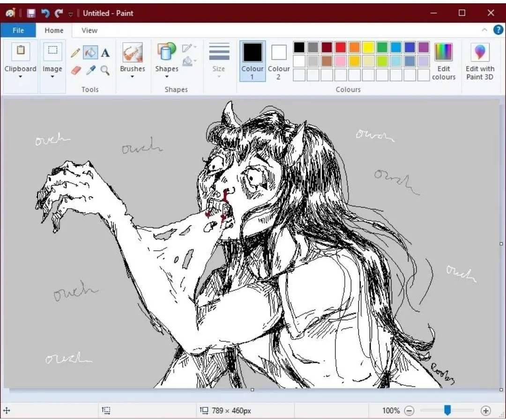Click the Brushes tool icon
This screenshot has height=420, width=506.
coord(132,52)
